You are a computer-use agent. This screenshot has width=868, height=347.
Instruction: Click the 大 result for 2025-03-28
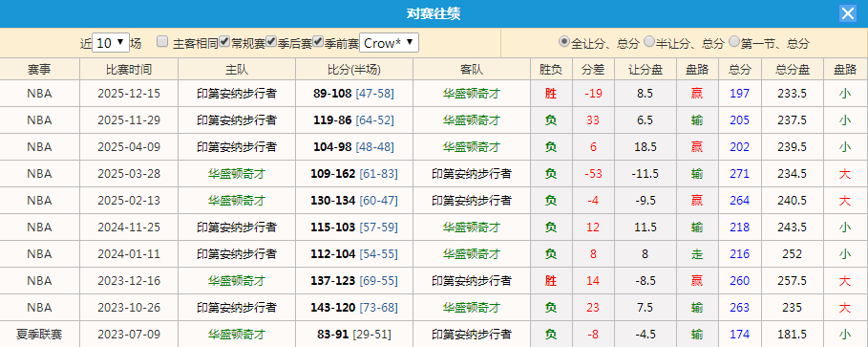click(845, 174)
